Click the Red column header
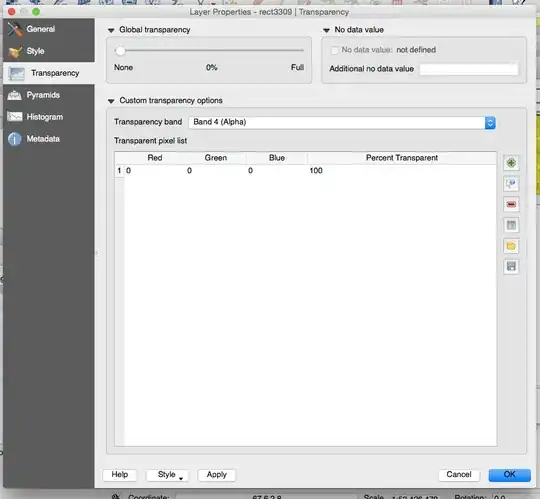Screen dimensions: 540x499 [x=155, y=158]
